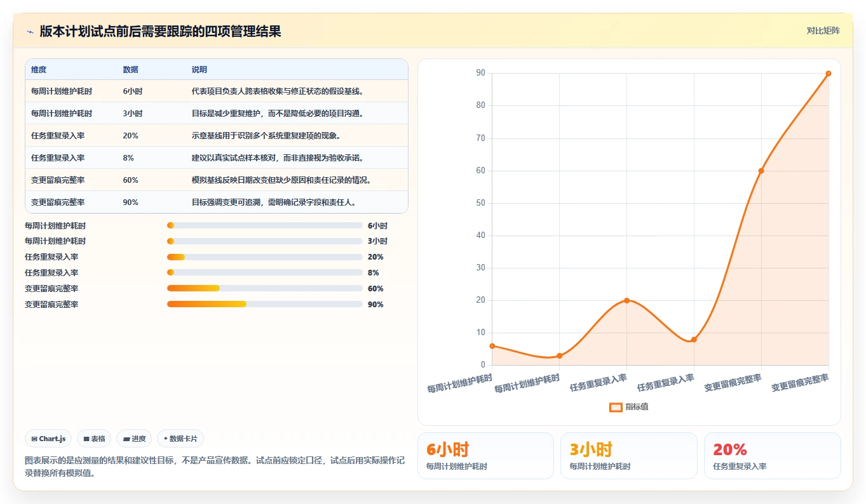The height and width of the screenshot is (504, 866).
Task: Click the chart data point at value 6
Action: point(492,346)
